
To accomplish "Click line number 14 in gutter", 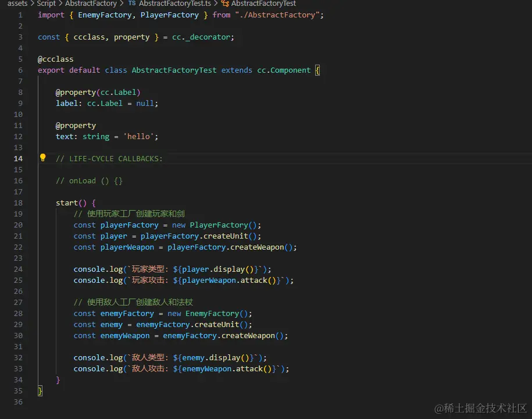I will coord(19,158).
